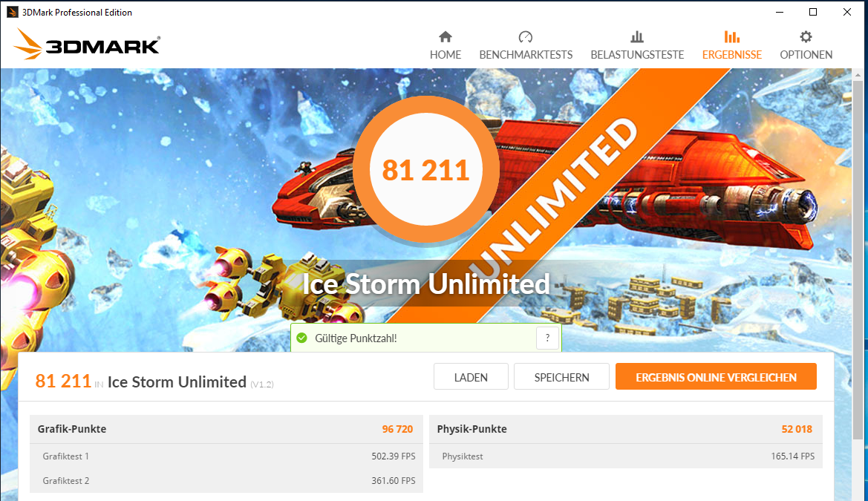
Task: Click the Grafik-Punkte score row
Action: point(226,429)
